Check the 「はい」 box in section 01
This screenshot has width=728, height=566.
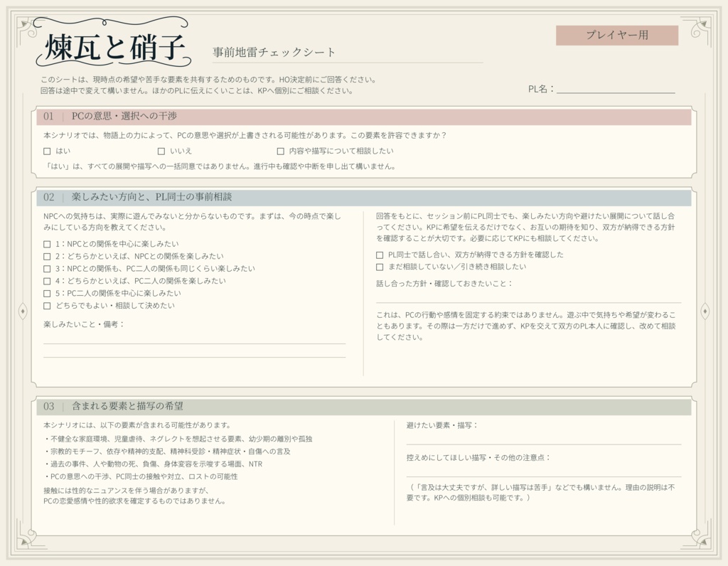(47, 151)
